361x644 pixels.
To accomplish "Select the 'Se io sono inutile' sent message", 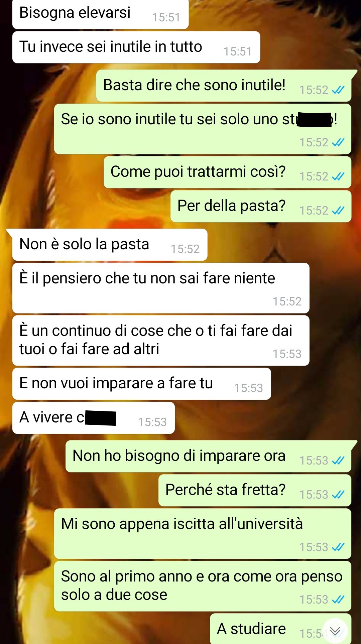I will coord(203,129).
